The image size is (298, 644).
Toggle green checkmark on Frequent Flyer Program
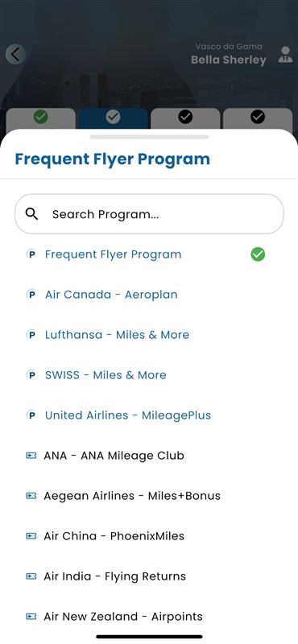[x=258, y=254]
